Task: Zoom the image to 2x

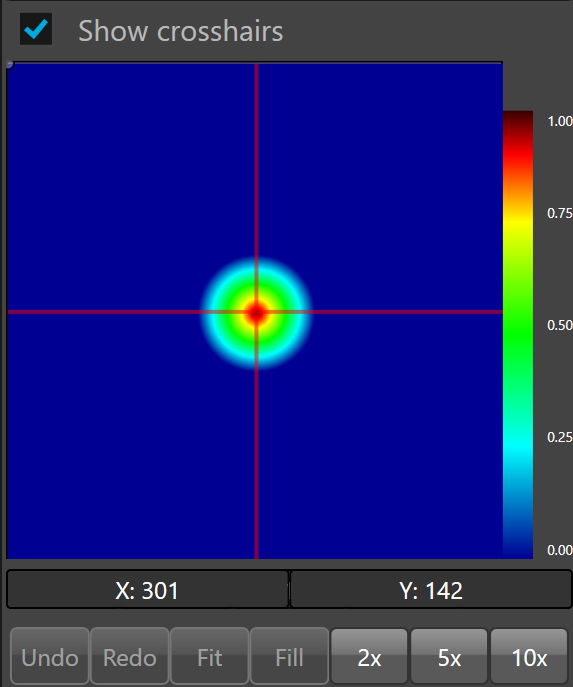Action: pos(369,656)
